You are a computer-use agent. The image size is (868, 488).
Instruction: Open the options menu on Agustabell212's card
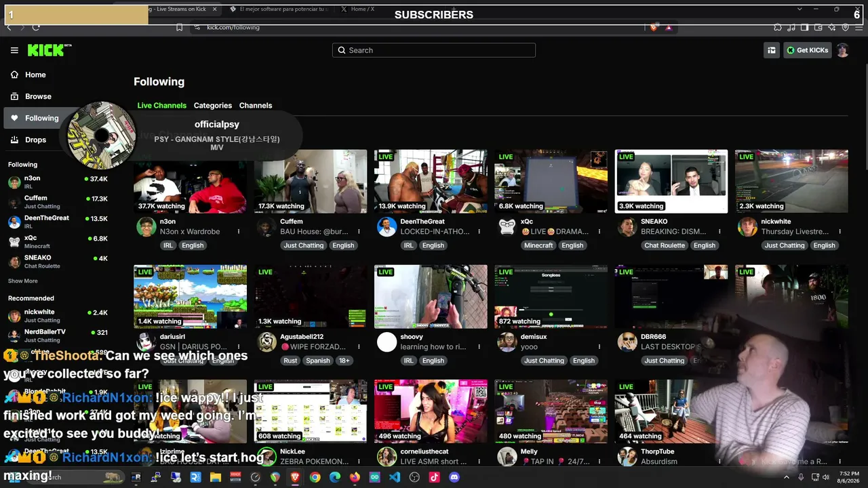point(359,347)
